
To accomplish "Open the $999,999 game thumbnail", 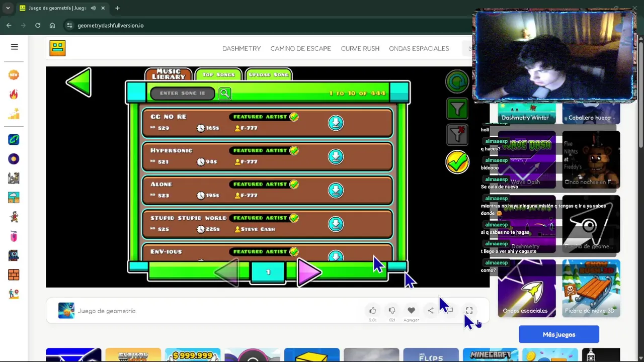I will click(x=193, y=355).
